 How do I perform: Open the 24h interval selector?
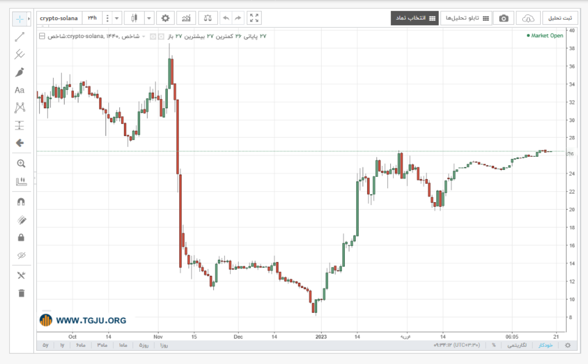pyautogui.click(x=92, y=18)
